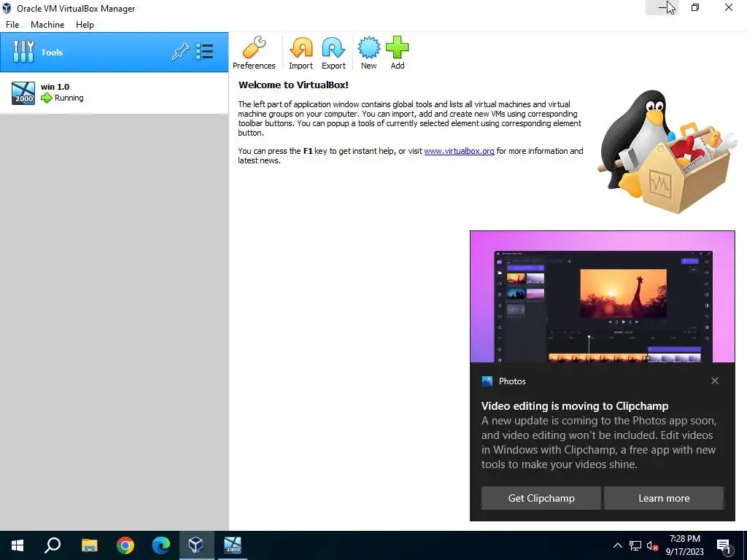This screenshot has width=747, height=560.
Task: Click the win 1.0 machine OS icon
Action: pos(23,93)
